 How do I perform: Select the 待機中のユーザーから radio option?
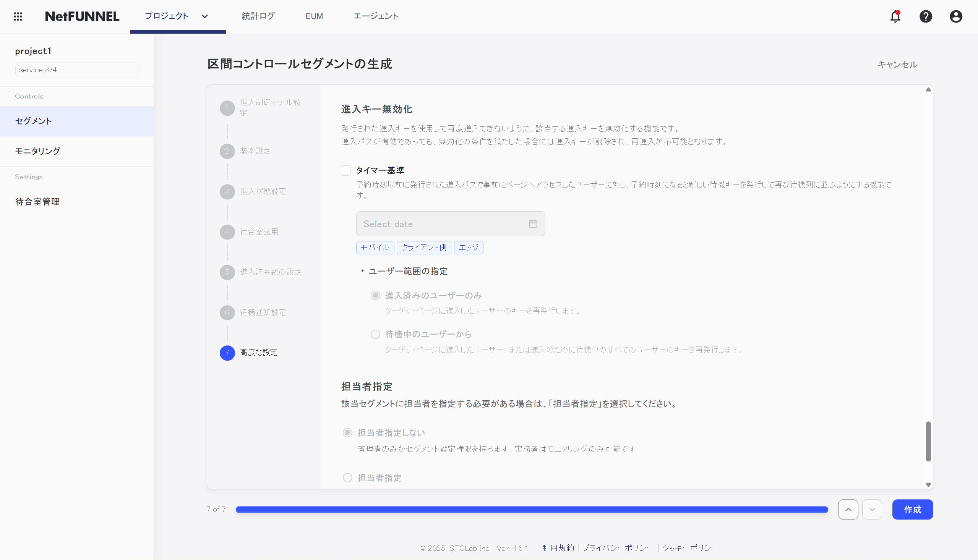pos(375,334)
